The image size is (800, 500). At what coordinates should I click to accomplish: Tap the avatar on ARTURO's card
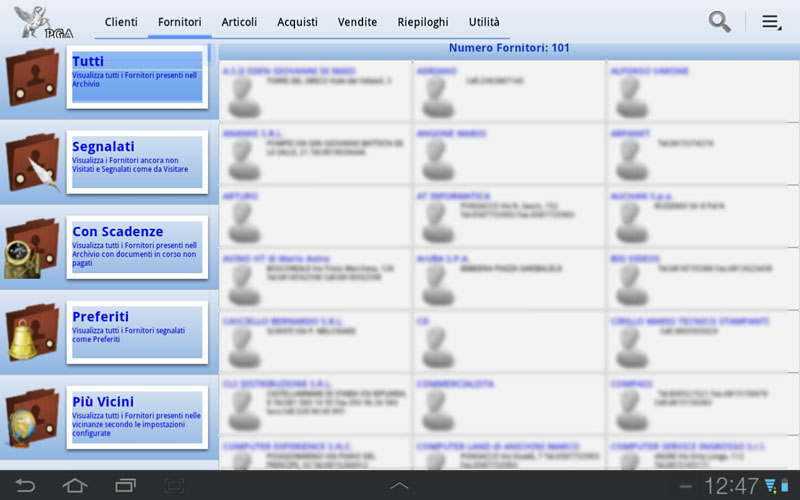(244, 222)
